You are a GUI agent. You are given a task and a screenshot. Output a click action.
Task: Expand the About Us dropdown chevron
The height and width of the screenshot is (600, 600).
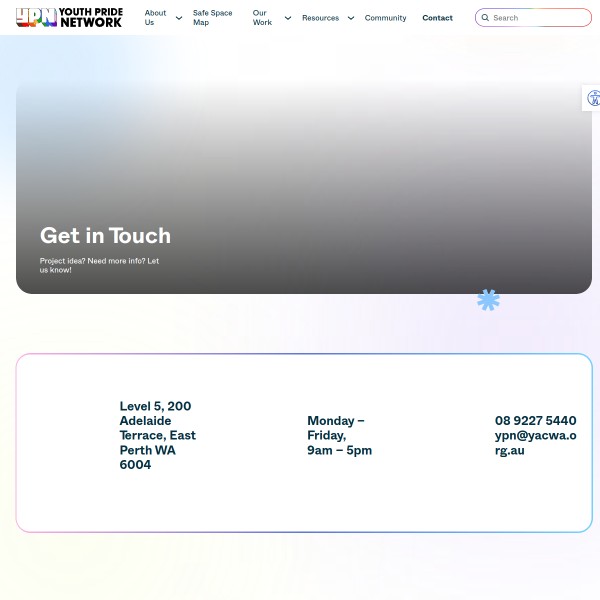click(x=179, y=18)
